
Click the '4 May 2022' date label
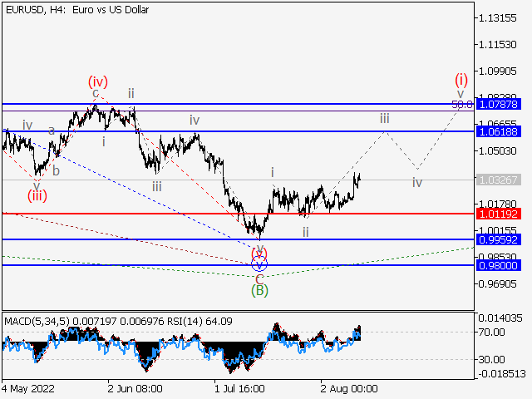click(x=27, y=388)
